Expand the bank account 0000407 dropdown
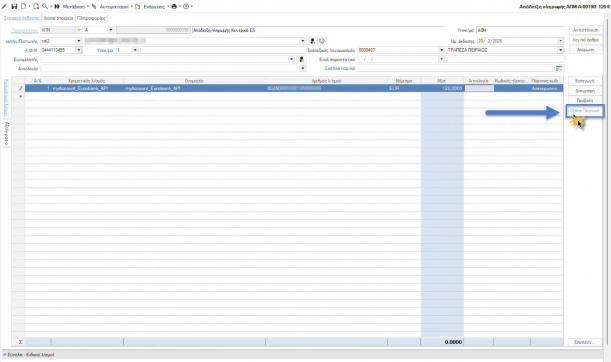This screenshot has height=362, width=611. pyautogui.click(x=441, y=50)
